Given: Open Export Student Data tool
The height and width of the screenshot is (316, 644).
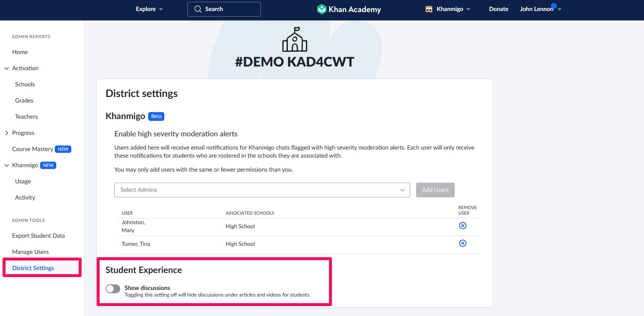Looking at the screenshot, I should pyautogui.click(x=38, y=236).
